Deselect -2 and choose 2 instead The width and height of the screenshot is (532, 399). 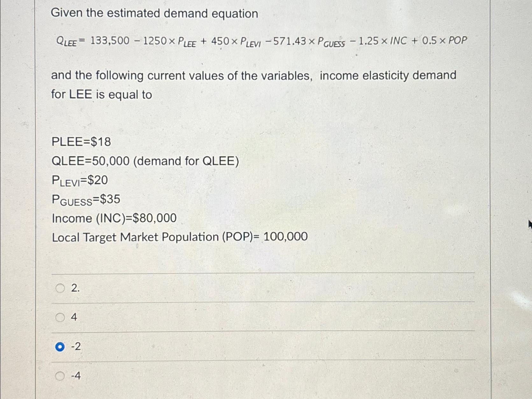pyautogui.click(x=60, y=288)
